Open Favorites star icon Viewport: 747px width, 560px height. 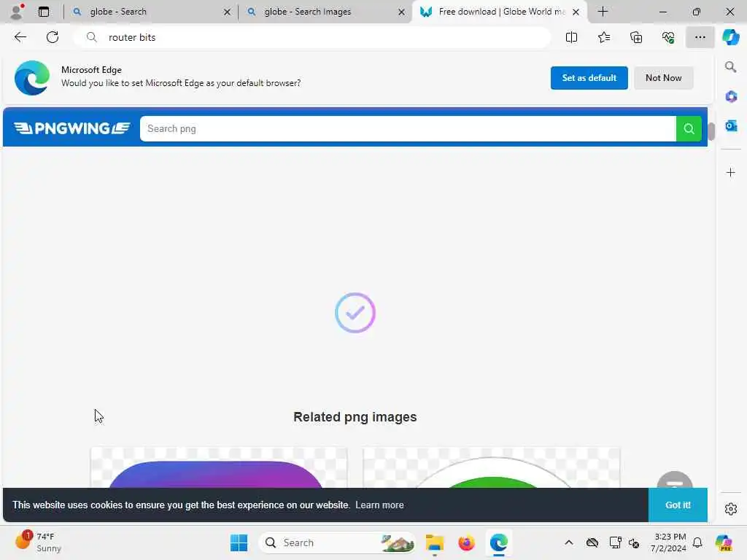603,37
